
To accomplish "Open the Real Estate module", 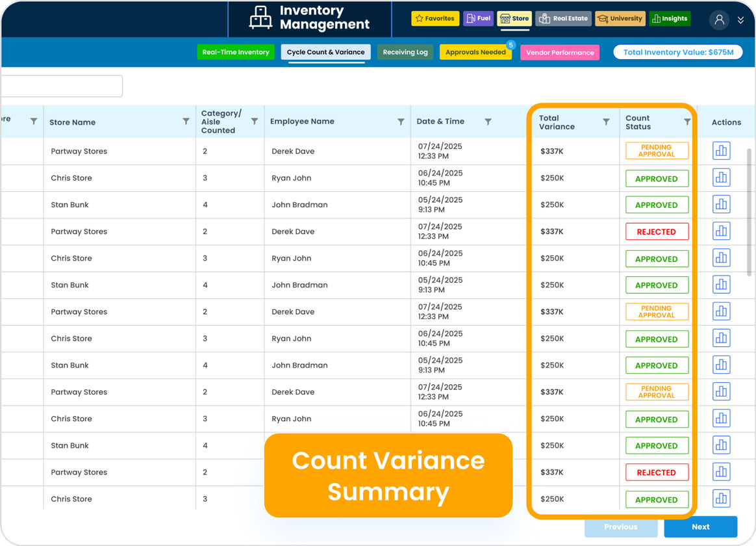I will point(563,19).
